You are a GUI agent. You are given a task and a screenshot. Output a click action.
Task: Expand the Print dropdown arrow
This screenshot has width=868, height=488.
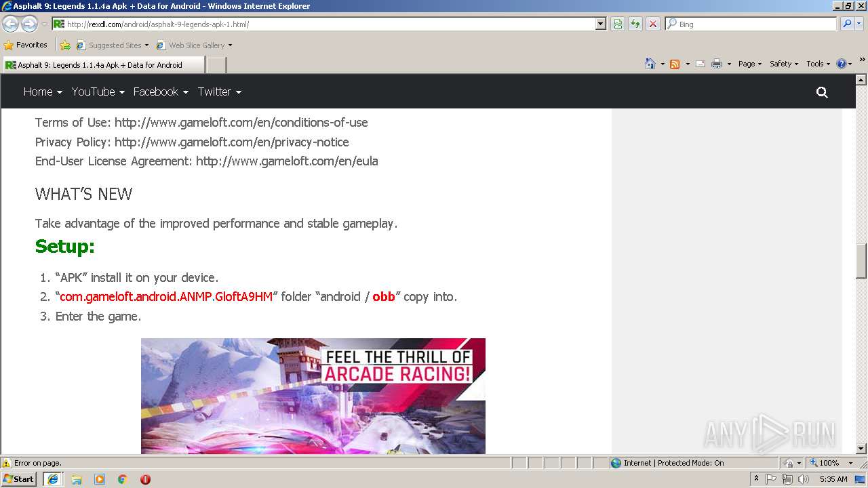[x=729, y=64]
